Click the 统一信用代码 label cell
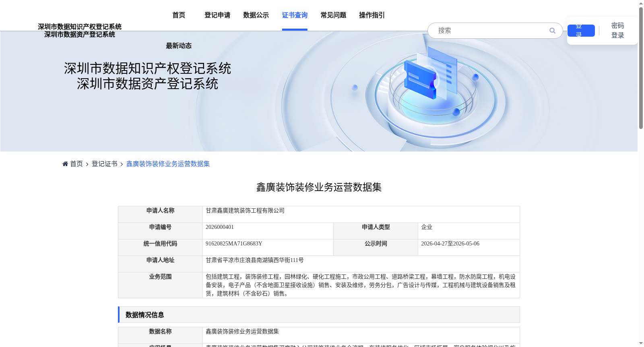Image resolution: width=644 pixels, height=347 pixels. pyautogui.click(x=160, y=247)
